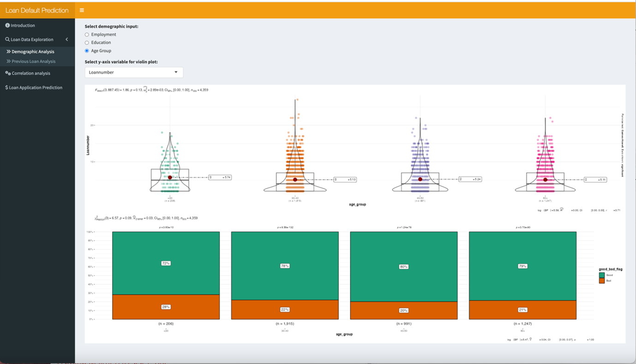Collapse the Loan Data Exploration menu arrow
Image resolution: width=636 pixels, height=364 pixels.
[66, 40]
